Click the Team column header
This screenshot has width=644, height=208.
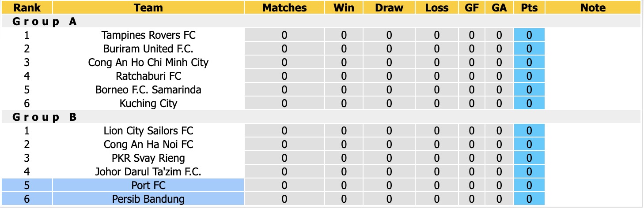point(148,7)
